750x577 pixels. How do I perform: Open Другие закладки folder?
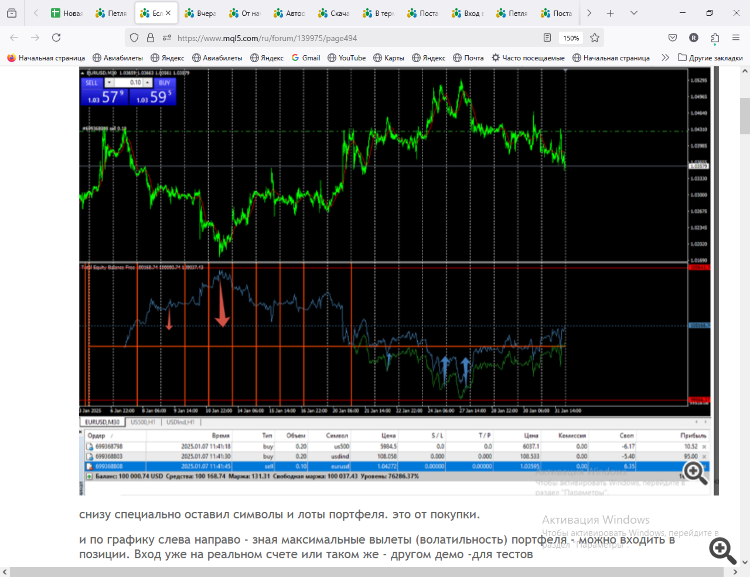pyautogui.click(x=710, y=58)
